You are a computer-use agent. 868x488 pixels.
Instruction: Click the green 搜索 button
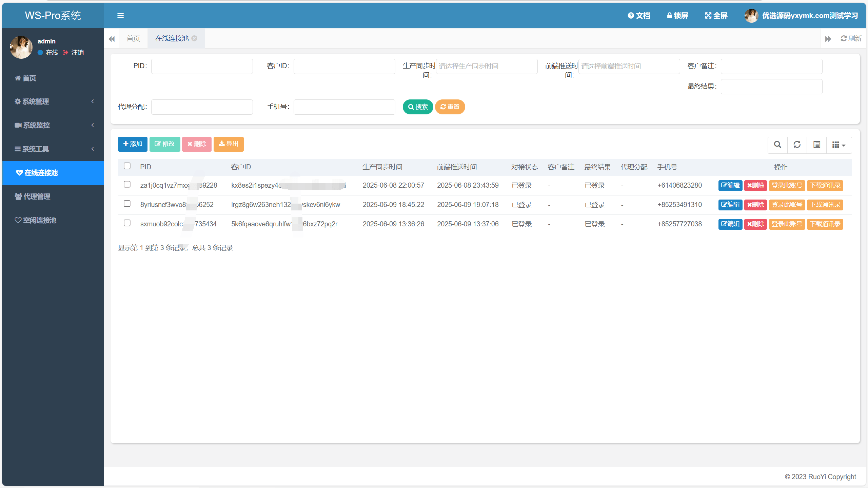(x=418, y=107)
